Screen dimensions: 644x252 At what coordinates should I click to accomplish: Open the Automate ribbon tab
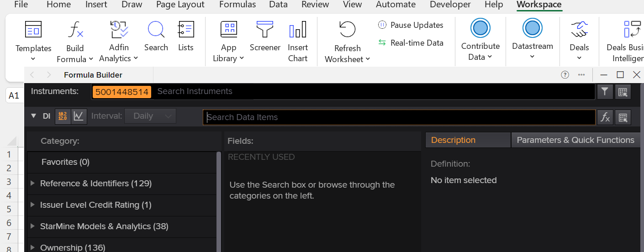396,5
